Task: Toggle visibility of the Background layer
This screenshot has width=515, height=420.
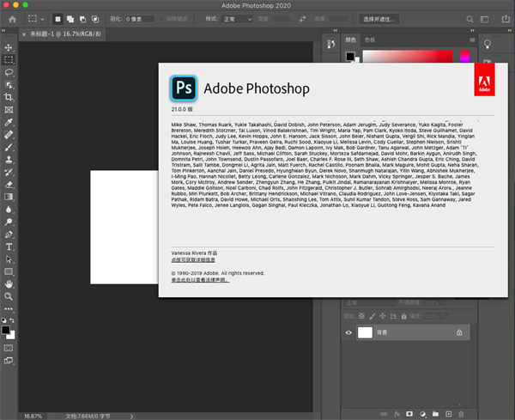Action: pyautogui.click(x=348, y=332)
